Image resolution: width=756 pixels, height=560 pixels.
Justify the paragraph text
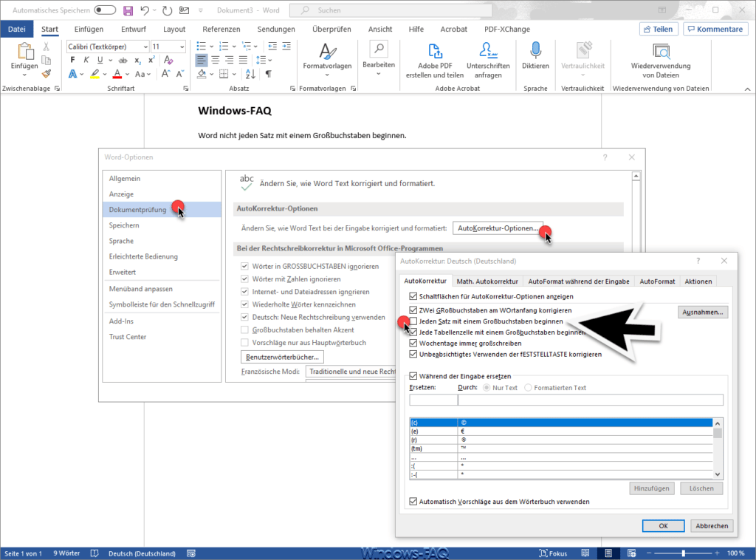point(243,60)
